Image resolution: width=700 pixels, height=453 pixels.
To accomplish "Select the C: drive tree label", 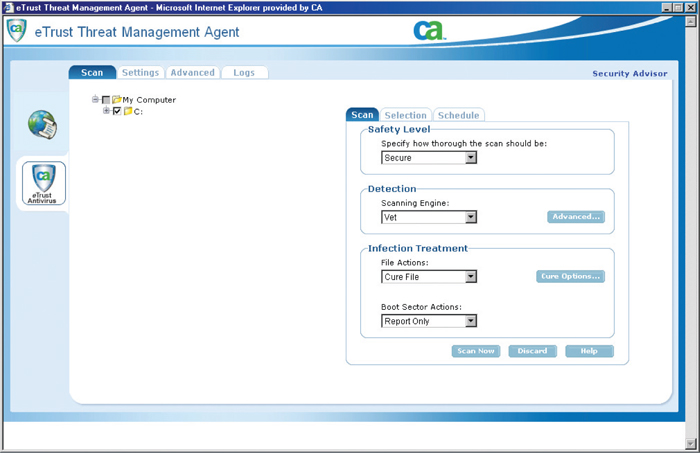I will (138, 112).
